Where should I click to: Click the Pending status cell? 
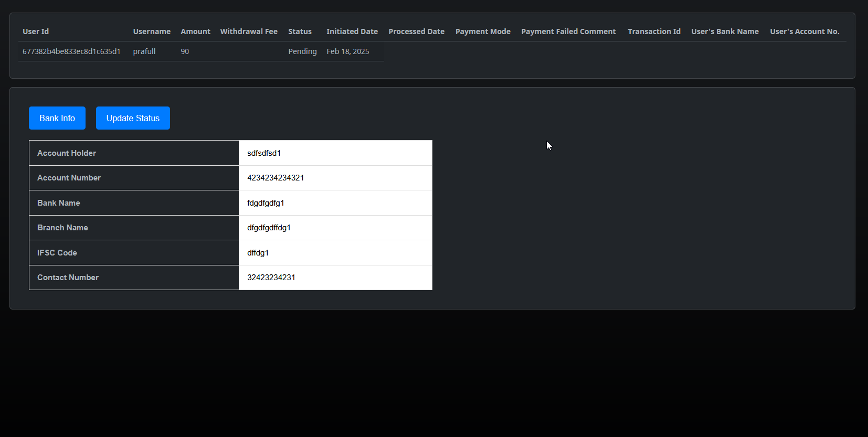(302, 51)
